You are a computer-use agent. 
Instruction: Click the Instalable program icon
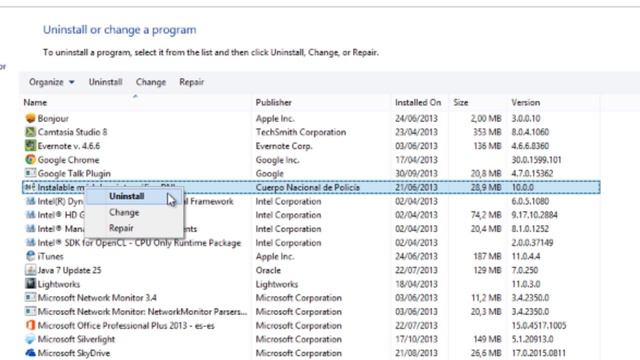[30, 187]
